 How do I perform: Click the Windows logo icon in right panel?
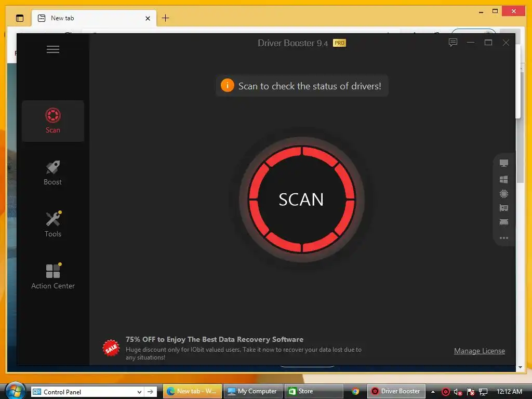(504, 179)
